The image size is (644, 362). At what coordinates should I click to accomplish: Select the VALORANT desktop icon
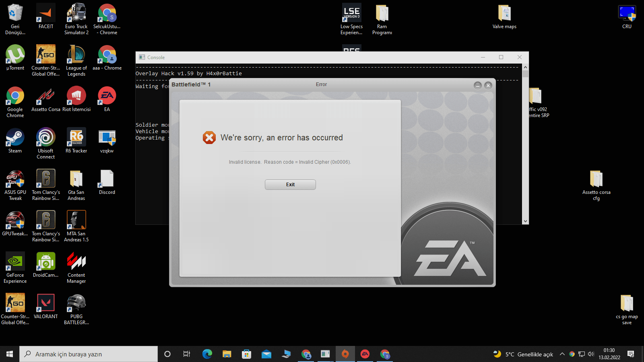(x=46, y=306)
